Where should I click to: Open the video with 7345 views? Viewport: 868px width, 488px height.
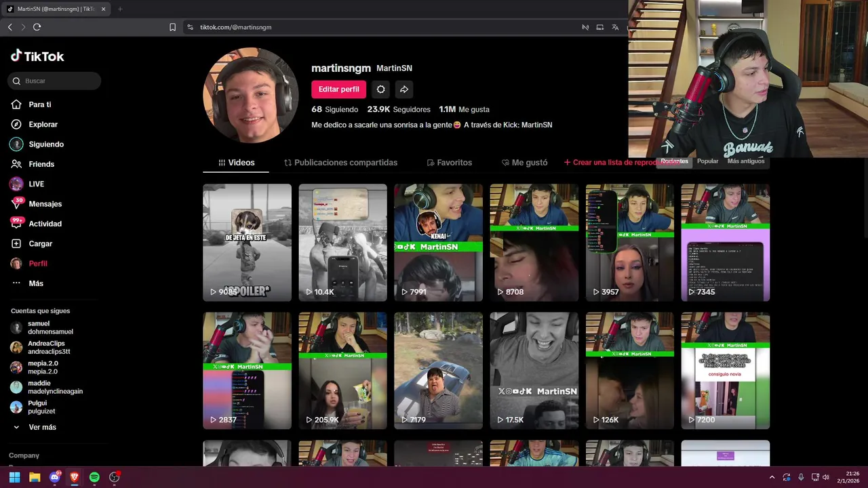(x=725, y=242)
